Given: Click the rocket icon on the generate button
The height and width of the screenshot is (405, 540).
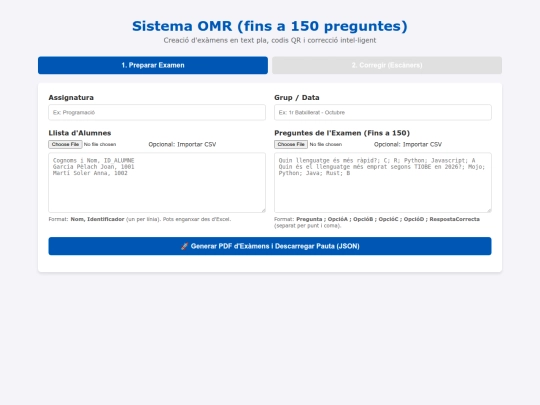Looking at the screenshot, I should [x=185, y=246].
